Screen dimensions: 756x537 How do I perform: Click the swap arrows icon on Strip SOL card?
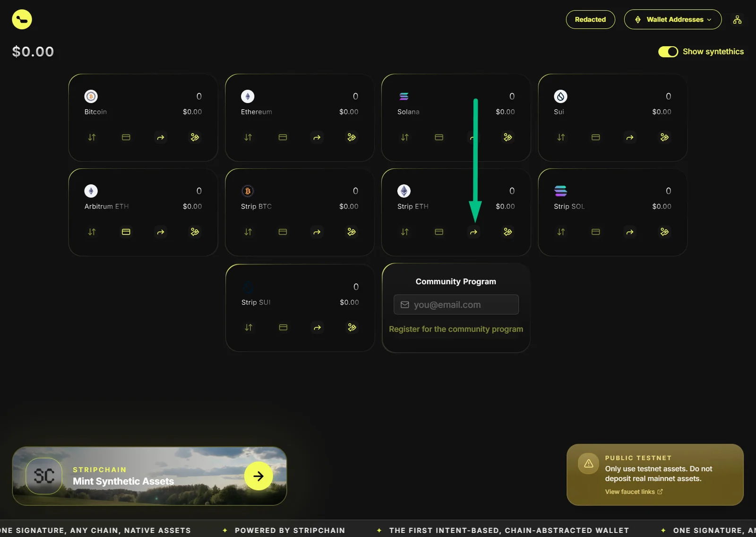[561, 232]
